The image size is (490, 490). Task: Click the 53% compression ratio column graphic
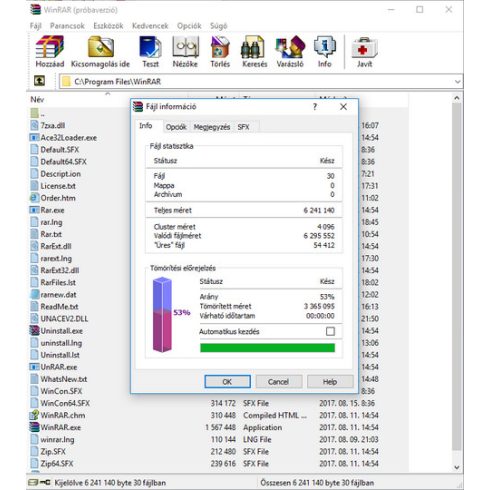point(162,314)
